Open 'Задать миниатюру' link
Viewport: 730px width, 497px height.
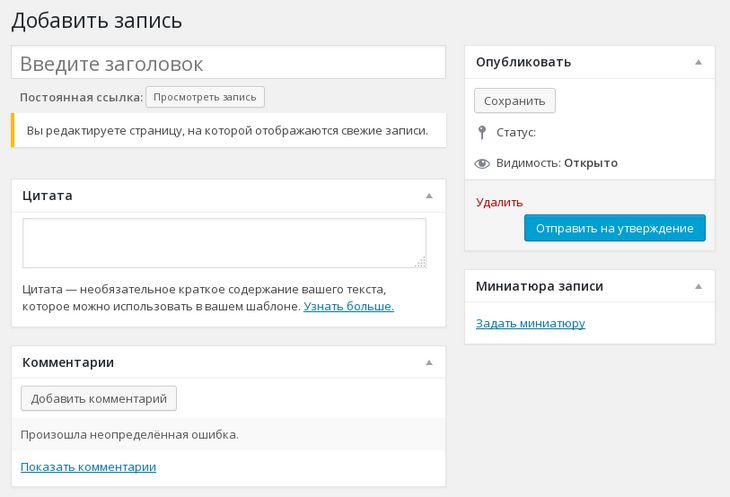pyautogui.click(x=530, y=323)
